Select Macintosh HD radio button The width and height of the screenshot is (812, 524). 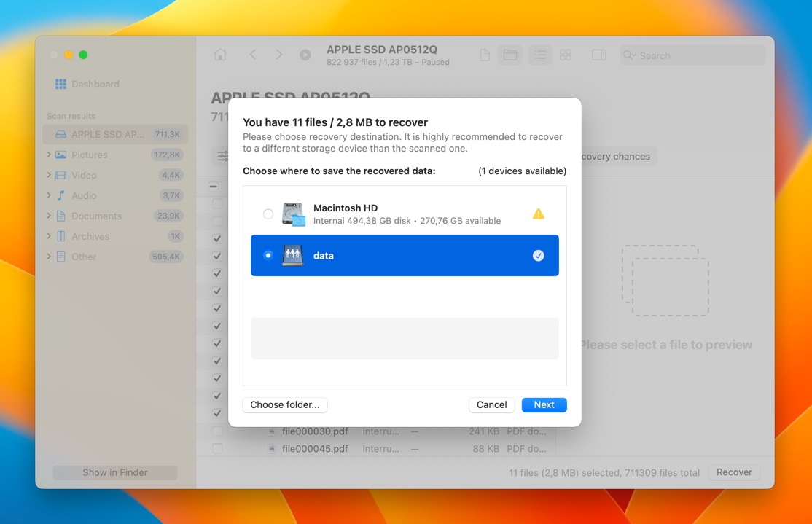pos(268,214)
